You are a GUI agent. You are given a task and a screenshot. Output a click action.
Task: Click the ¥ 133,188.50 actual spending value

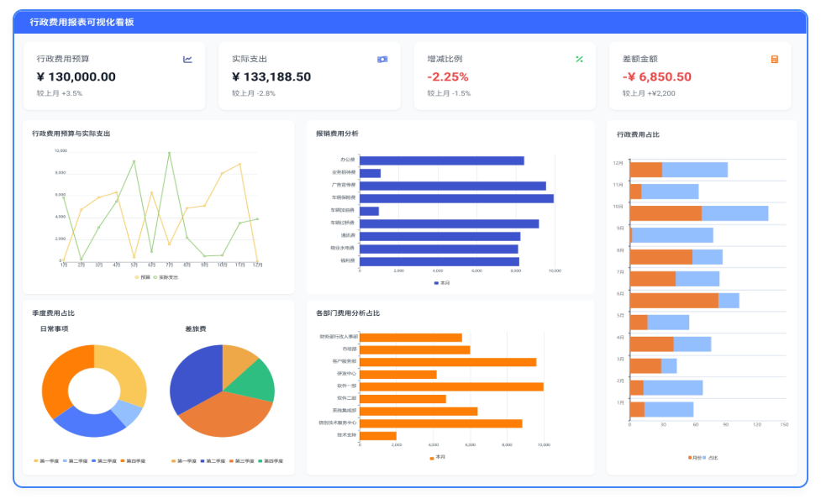coord(271,77)
